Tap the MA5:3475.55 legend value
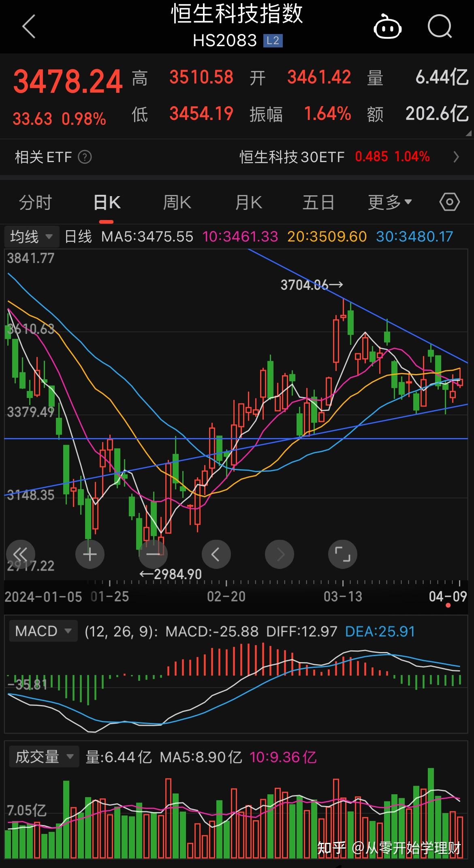The width and height of the screenshot is (474, 868). [147, 236]
